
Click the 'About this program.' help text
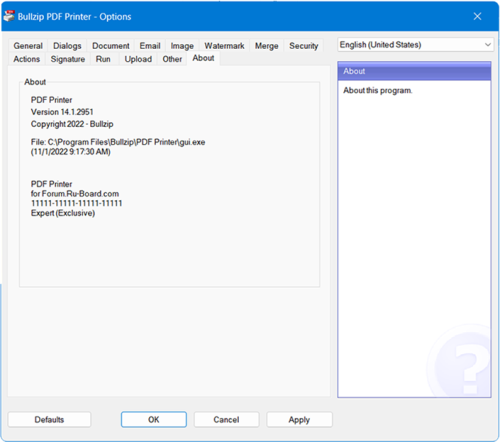378,91
